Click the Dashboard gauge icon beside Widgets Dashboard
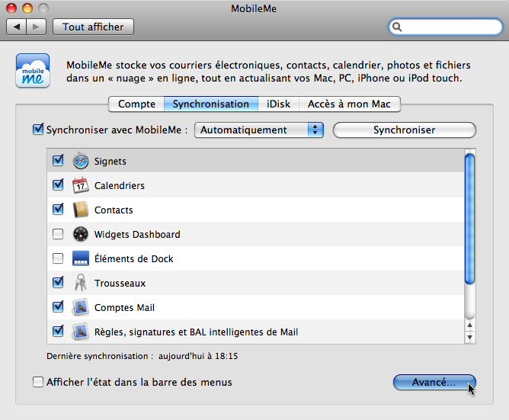The image size is (509, 420). [81, 234]
